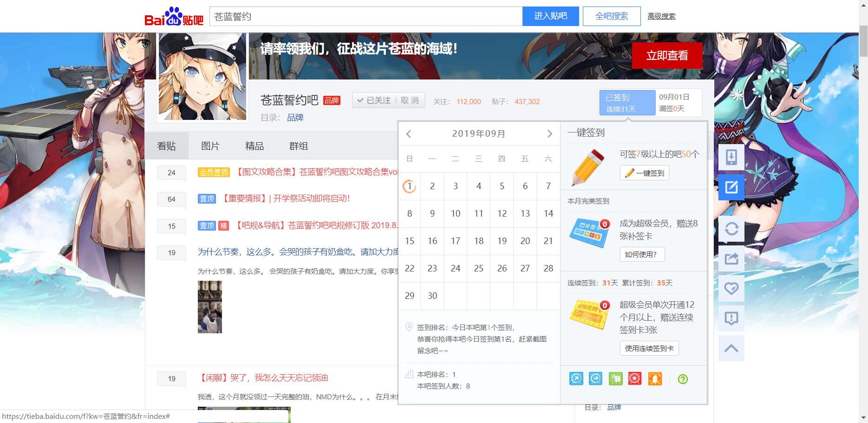This screenshot has width=868, height=423.
Task: Click the blue 补签卡 card icon
Action: click(x=589, y=232)
